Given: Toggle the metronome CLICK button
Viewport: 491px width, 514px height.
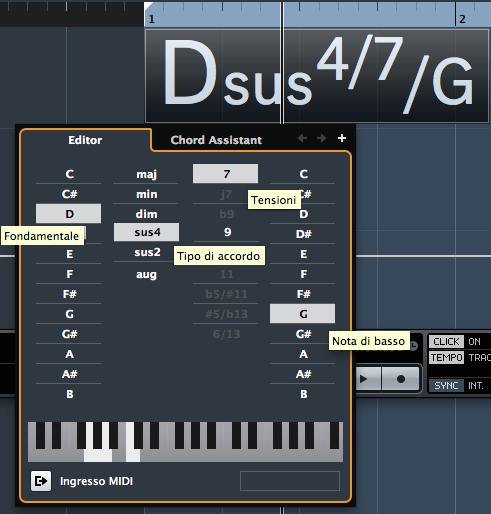Looking at the screenshot, I should (446, 342).
